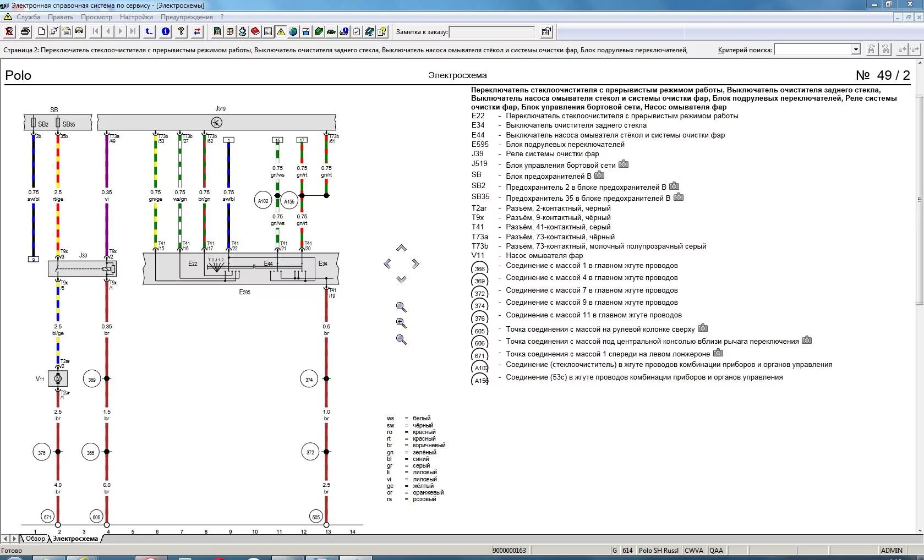Click the printer icon to print
924x560 pixels.
point(25,31)
